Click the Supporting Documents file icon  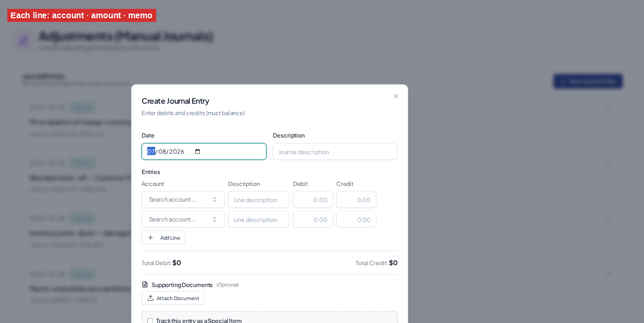click(x=145, y=284)
